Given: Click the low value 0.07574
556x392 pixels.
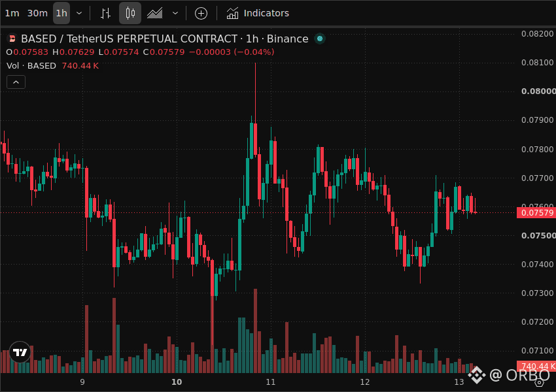Looking at the screenshot, I should pos(121,52).
